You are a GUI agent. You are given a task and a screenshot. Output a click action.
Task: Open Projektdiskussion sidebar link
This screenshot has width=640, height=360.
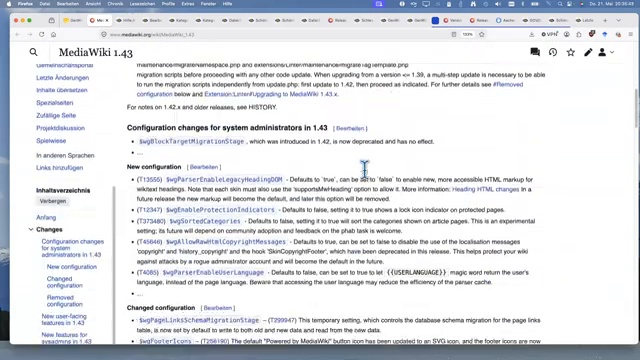60,128
